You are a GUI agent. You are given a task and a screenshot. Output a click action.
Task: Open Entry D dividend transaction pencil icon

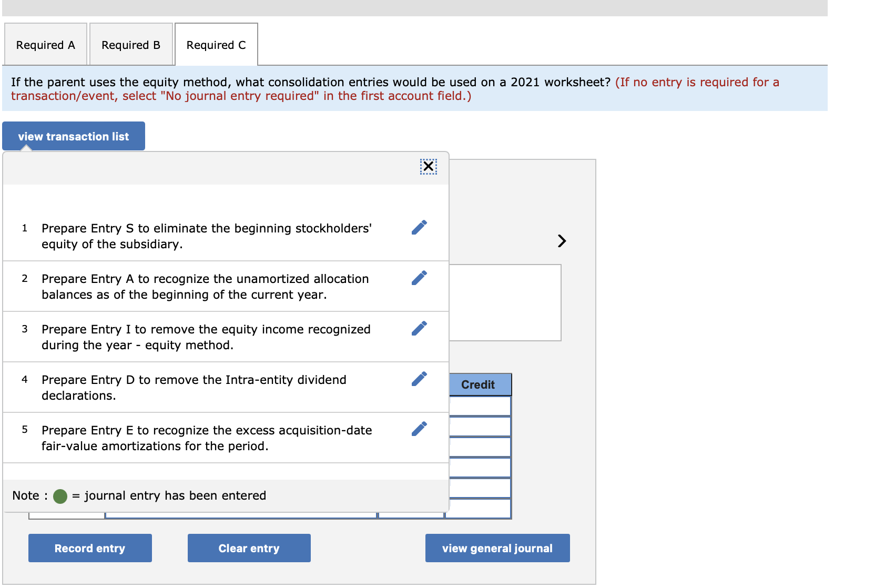click(419, 379)
